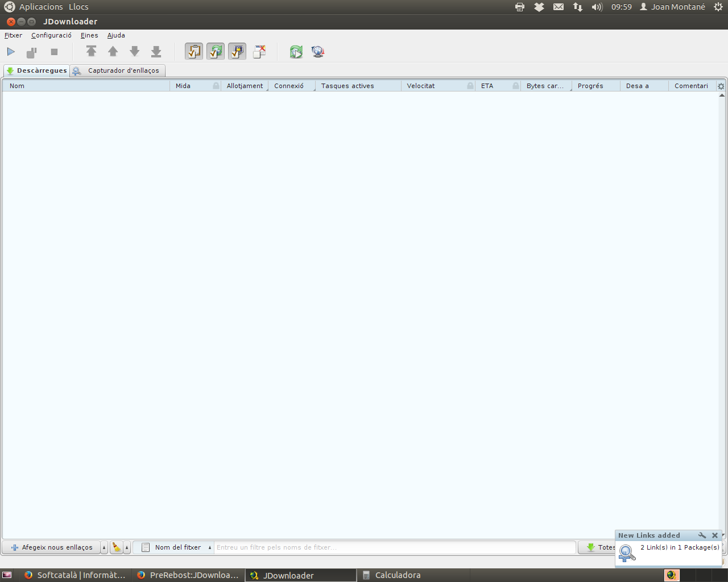The image size is (728, 582).
Task: Open Llocs menu in top panel
Action: tap(78, 7)
